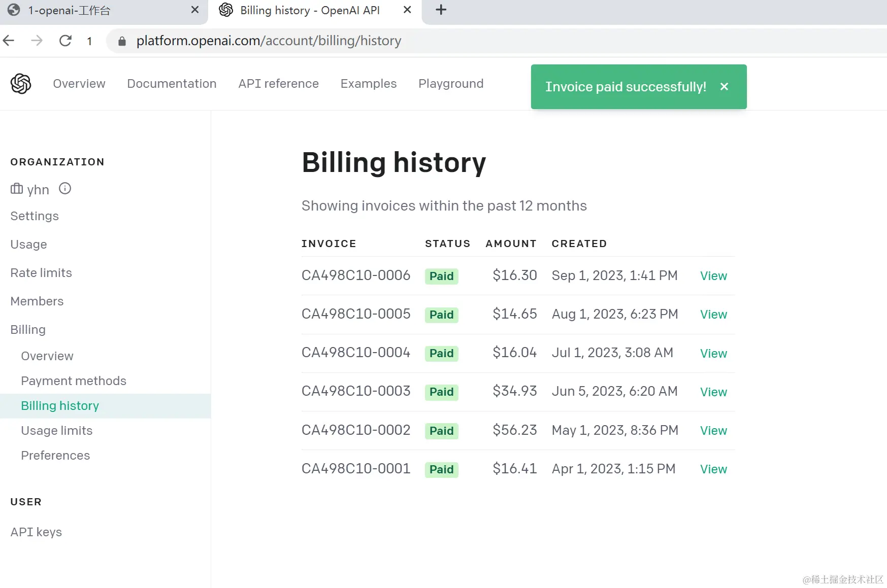Click the Jul 1, 2023, 3:08 AM date
887x588 pixels.
coord(612,353)
